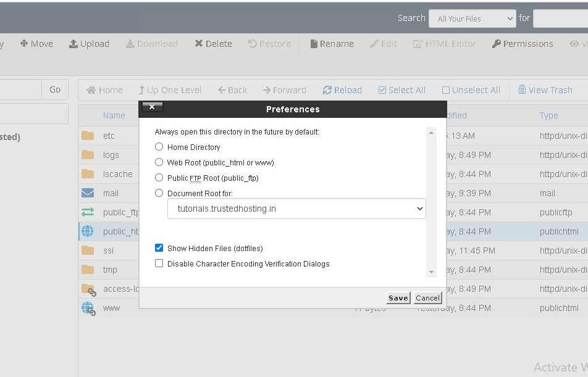Click 'publicftp' type cell

[556, 212]
